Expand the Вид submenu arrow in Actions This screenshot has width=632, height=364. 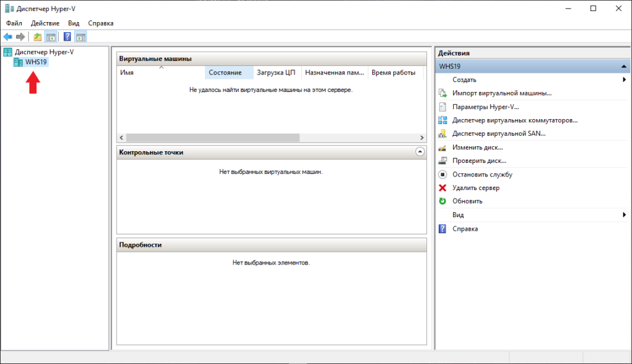pos(624,215)
